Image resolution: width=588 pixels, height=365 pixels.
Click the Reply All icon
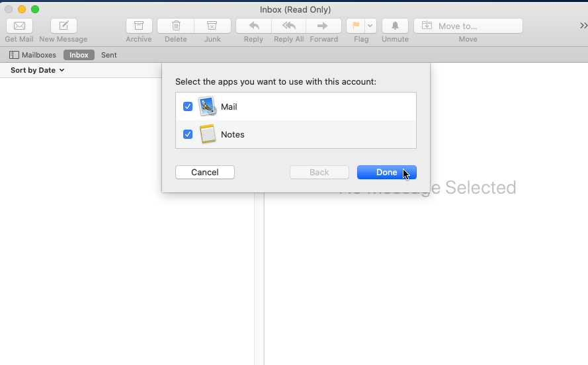289,26
